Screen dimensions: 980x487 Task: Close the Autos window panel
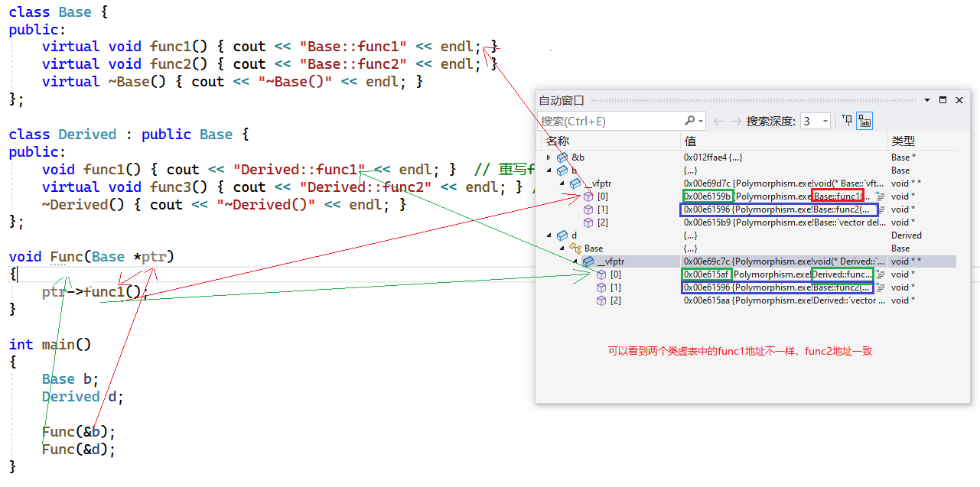(958, 100)
